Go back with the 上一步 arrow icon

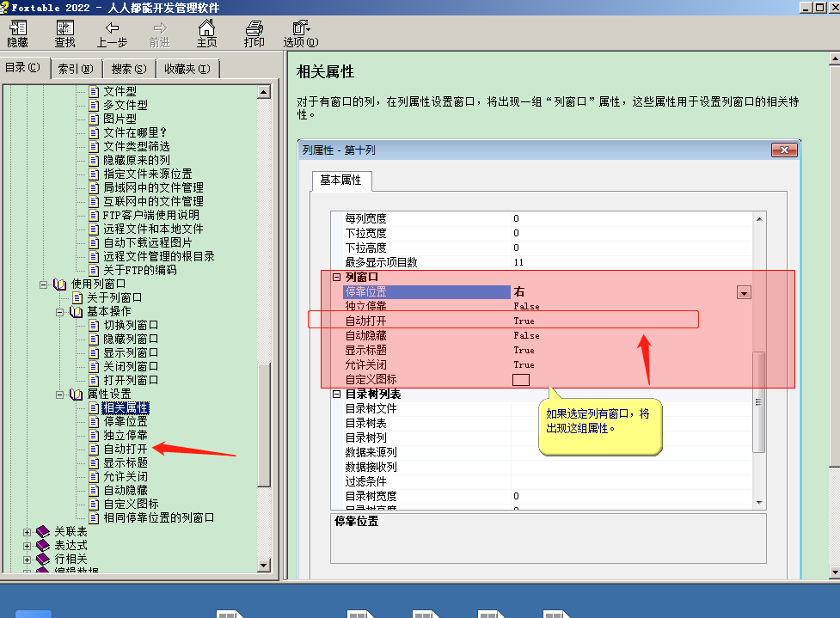click(112, 28)
